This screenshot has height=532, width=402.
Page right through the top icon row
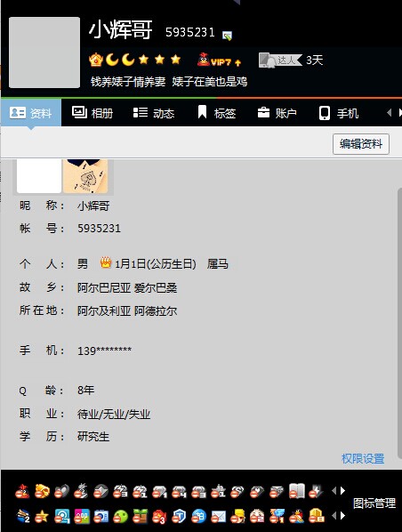click(343, 490)
